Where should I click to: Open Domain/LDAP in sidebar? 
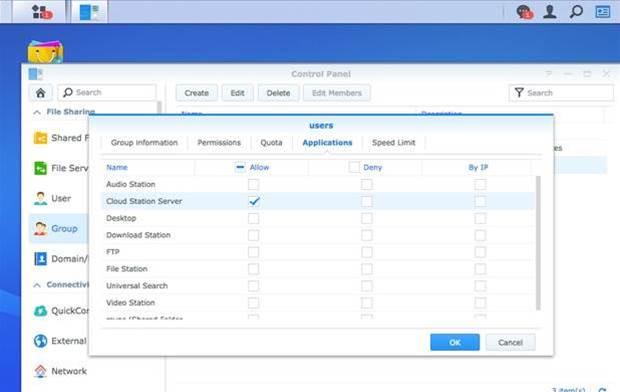pos(59,259)
